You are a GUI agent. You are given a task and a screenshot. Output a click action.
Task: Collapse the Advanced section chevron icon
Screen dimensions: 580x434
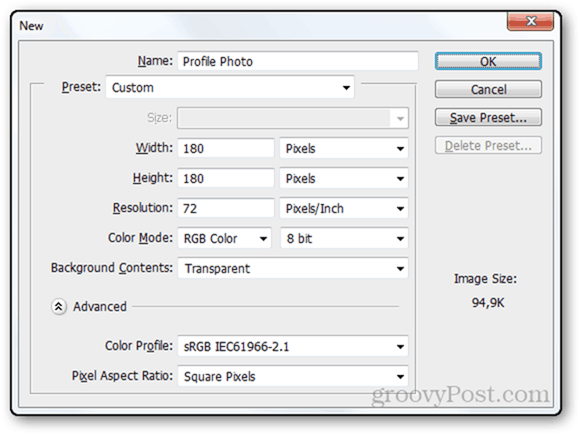click(58, 307)
